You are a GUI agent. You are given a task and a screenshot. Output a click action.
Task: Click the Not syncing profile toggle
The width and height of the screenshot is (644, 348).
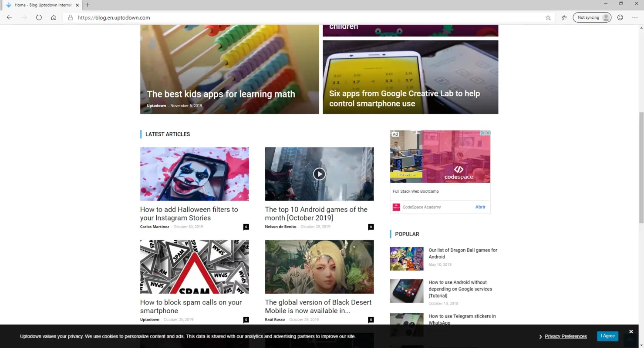point(592,17)
